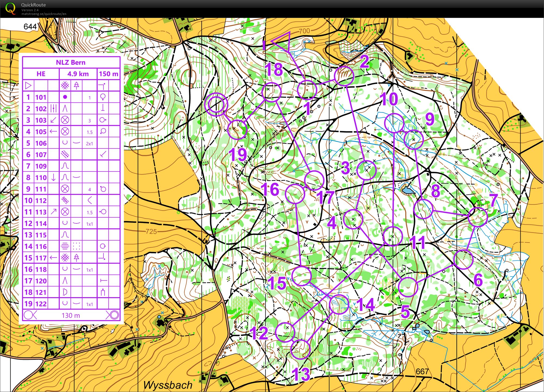Viewport: 544px width, 392px height.
Task: Click the boulder dot symbol for control 101
Action: (x=65, y=97)
